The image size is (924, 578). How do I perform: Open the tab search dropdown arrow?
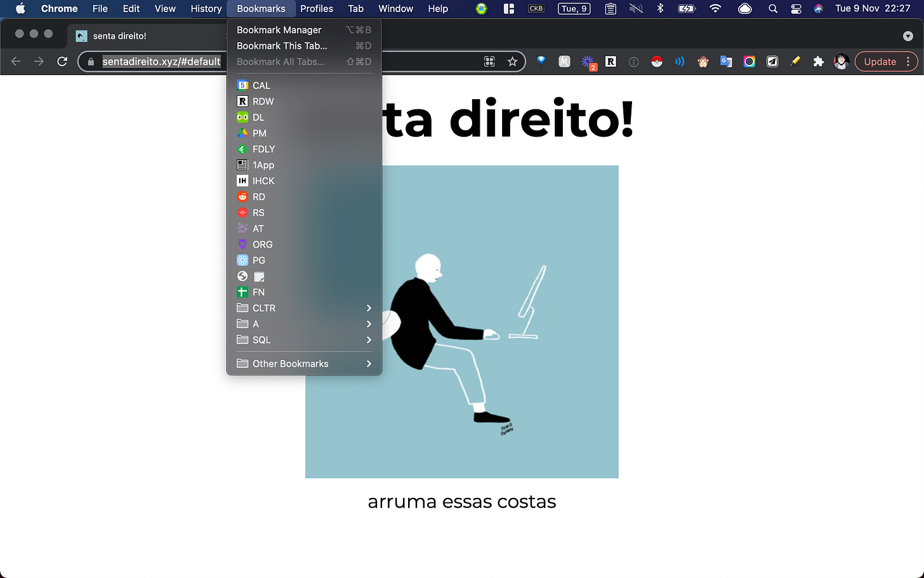point(907,36)
